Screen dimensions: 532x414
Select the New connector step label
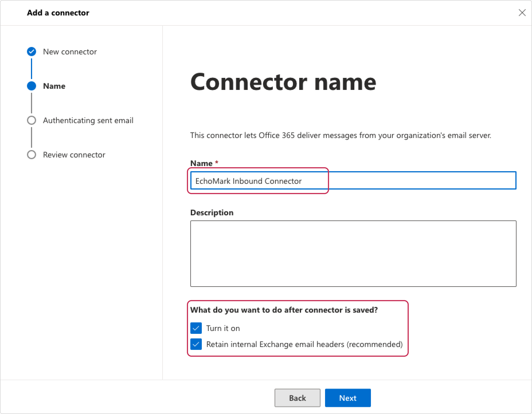[x=70, y=52]
